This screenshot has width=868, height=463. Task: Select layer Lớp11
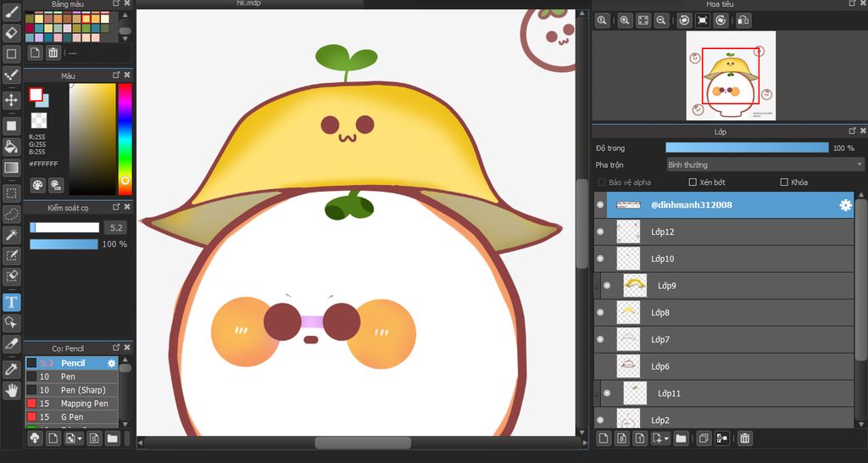724,393
